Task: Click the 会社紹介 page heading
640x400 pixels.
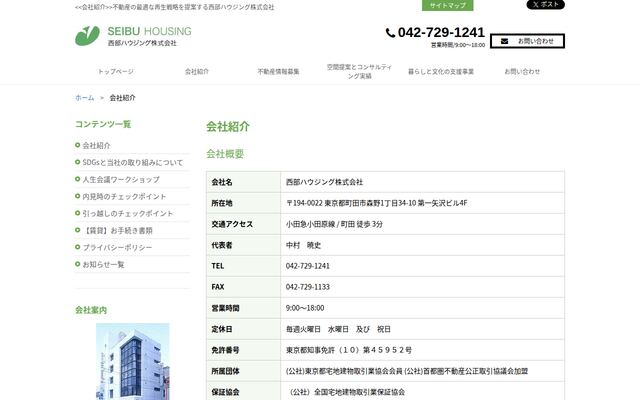Action: tap(228, 127)
